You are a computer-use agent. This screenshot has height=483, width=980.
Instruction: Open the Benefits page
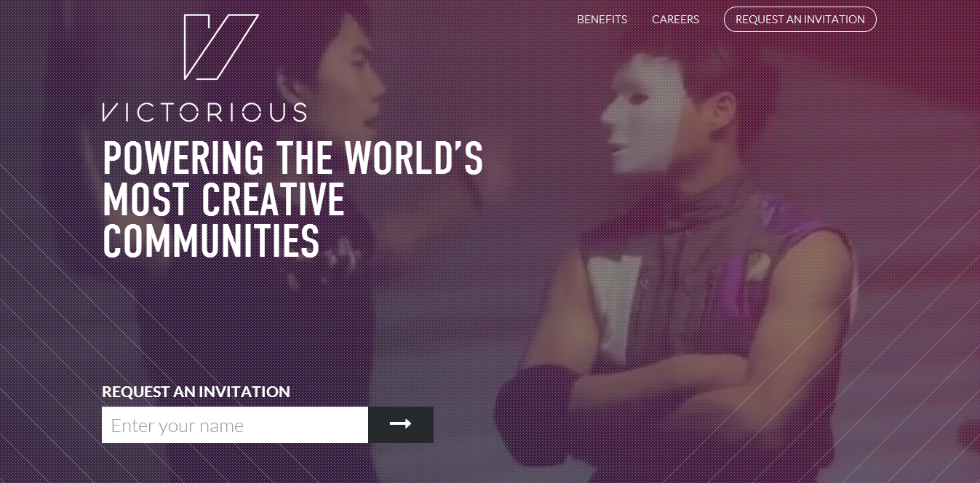pos(602,20)
